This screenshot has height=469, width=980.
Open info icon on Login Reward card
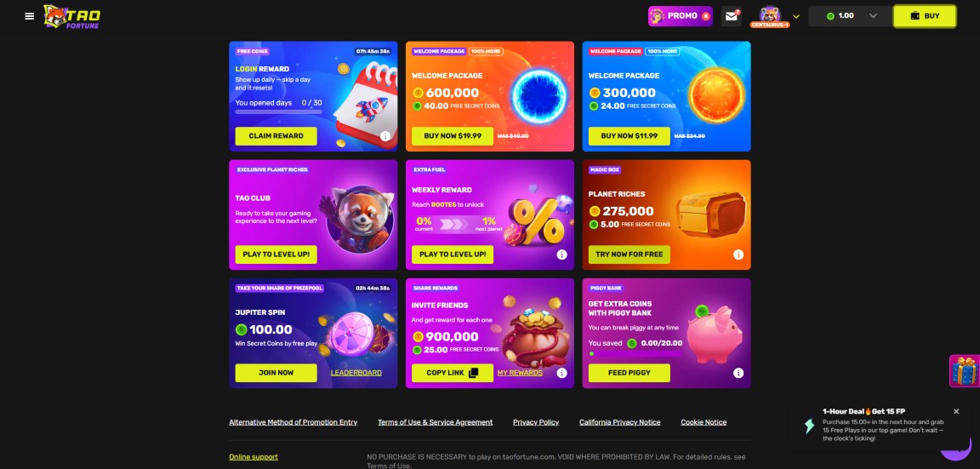click(x=385, y=136)
